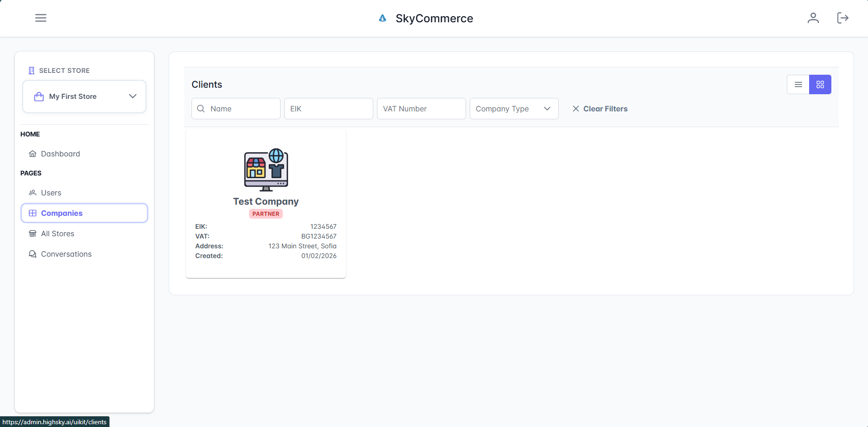The width and height of the screenshot is (868, 427).
Task: Click the All Stores shop icon
Action: 32,233
